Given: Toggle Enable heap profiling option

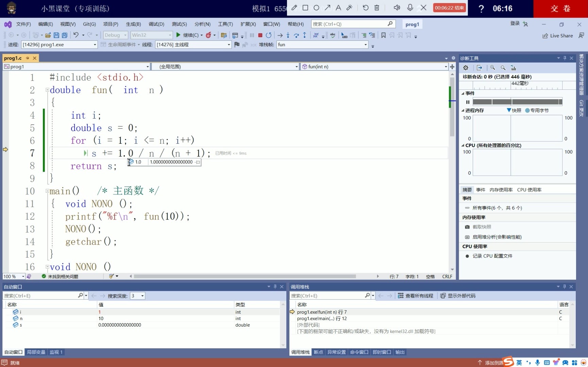Looking at the screenshot, I should (x=493, y=237).
